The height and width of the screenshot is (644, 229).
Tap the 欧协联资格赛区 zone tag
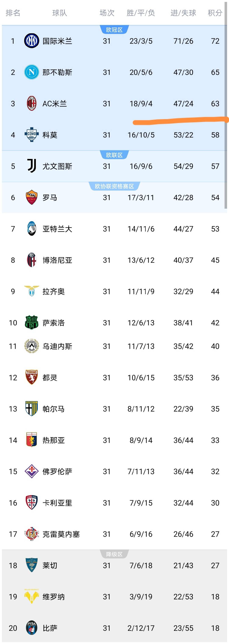point(114,186)
